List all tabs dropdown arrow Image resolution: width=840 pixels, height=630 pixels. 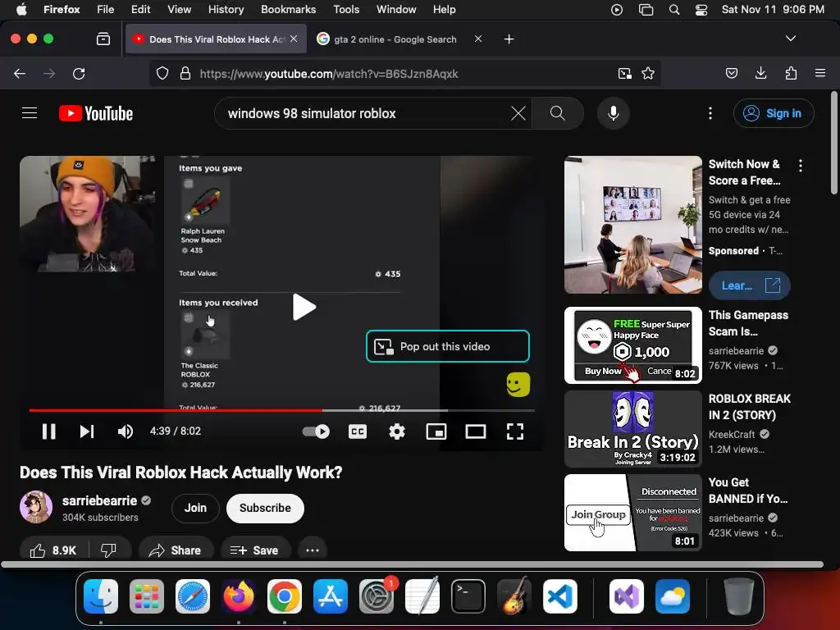coord(790,39)
